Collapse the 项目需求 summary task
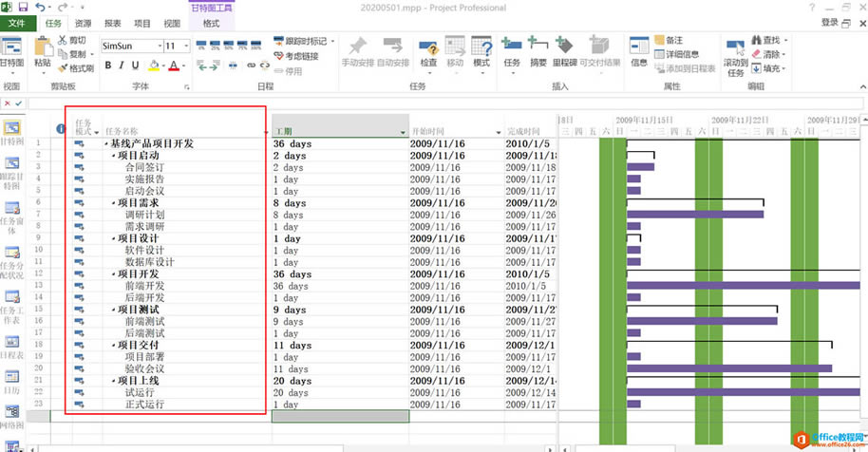This screenshot has width=868, height=452. [x=113, y=203]
